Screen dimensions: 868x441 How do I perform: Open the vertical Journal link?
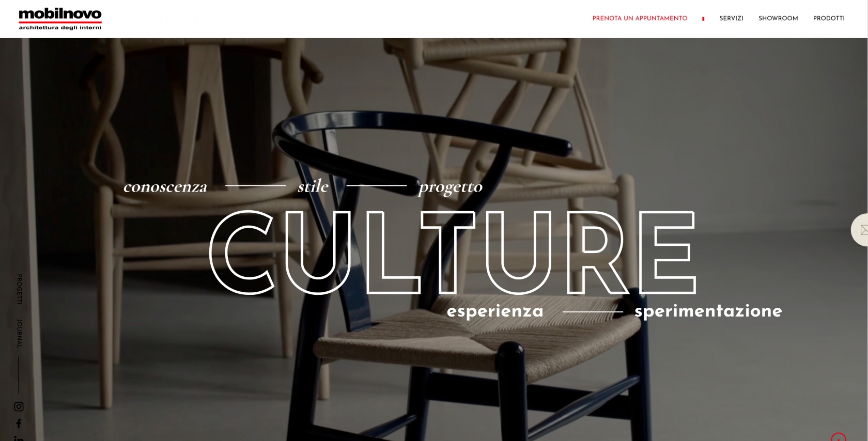[x=19, y=334]
